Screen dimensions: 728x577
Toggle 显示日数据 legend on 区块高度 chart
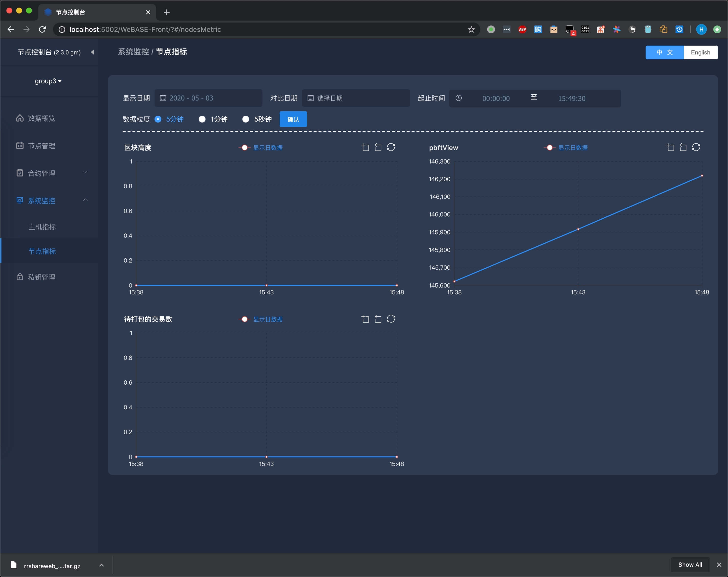click(x=261, y=148)
